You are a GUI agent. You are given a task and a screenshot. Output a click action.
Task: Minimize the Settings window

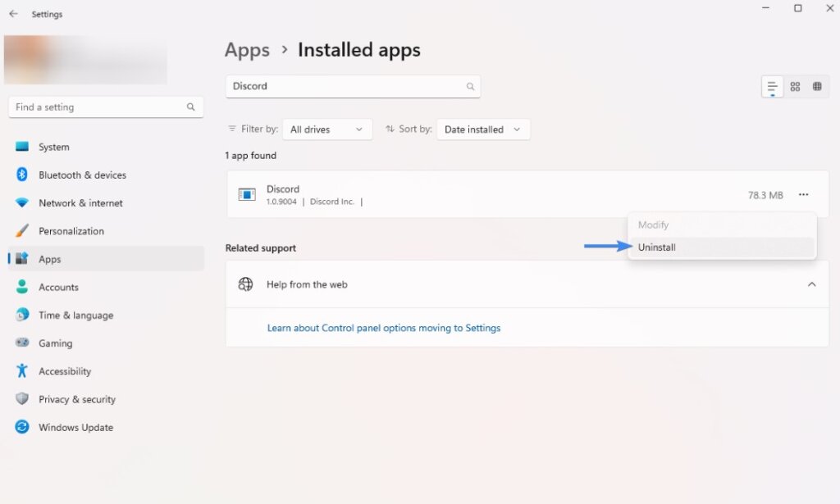765,8
